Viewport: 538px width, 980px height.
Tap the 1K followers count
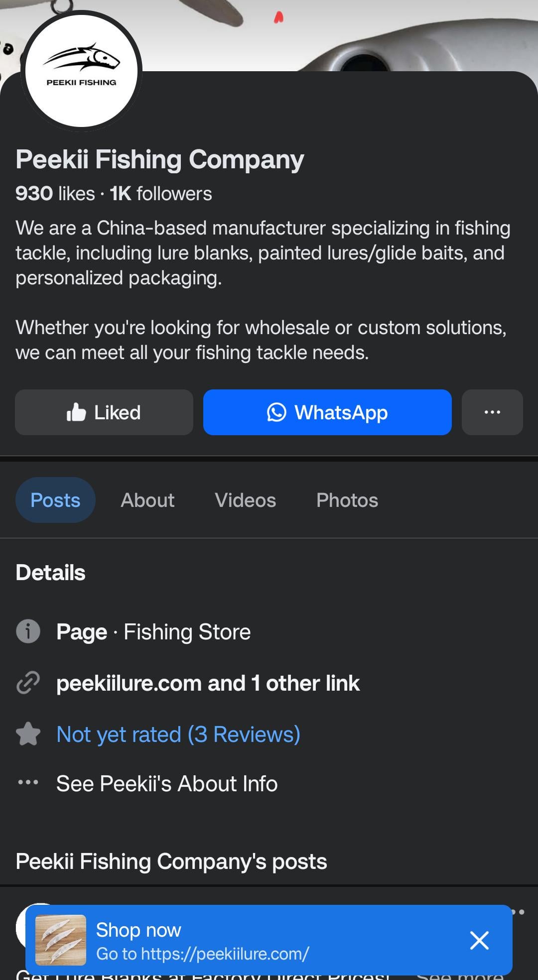pos(161,194)
